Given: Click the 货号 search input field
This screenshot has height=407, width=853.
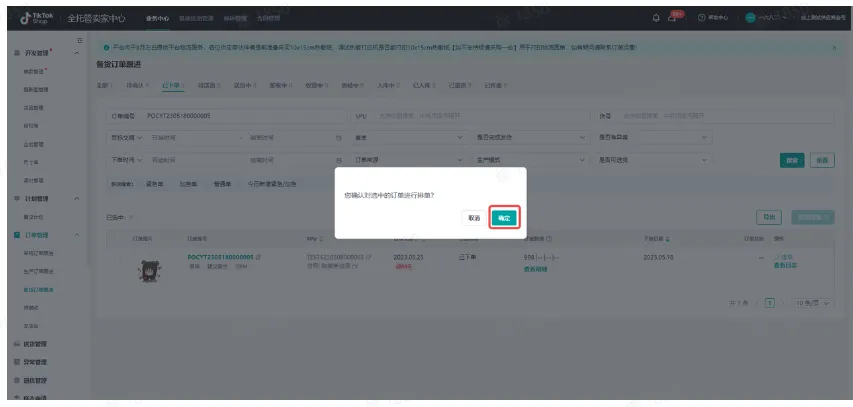Looking at the screenshot, I should point(714,116).
